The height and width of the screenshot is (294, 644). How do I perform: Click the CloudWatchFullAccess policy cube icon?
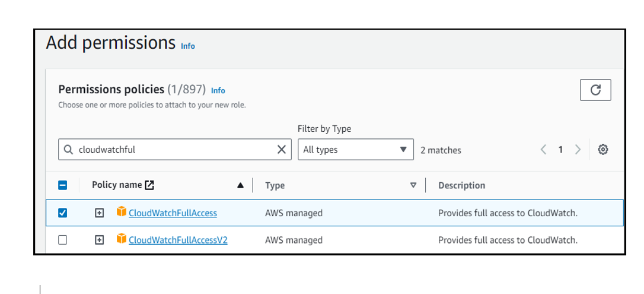tap(122, 212)
